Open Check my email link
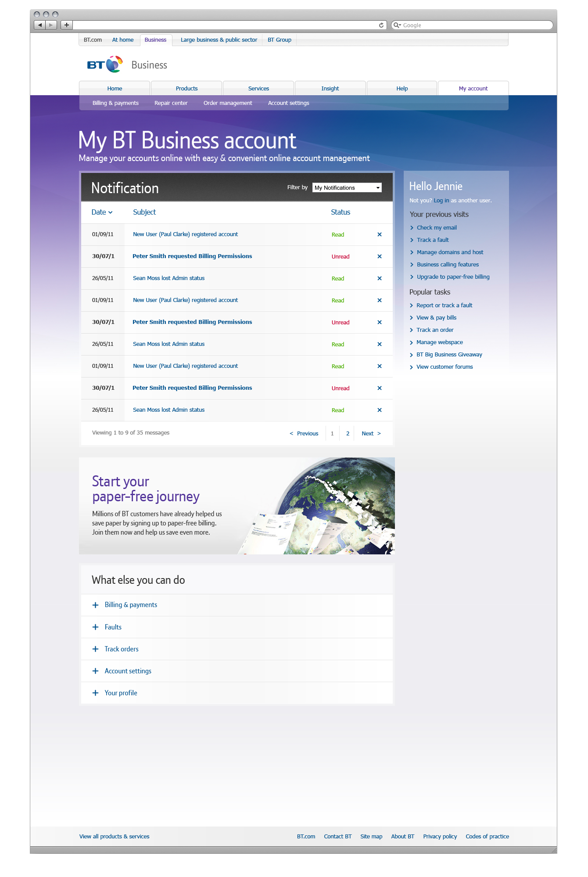 click(437, 228)
